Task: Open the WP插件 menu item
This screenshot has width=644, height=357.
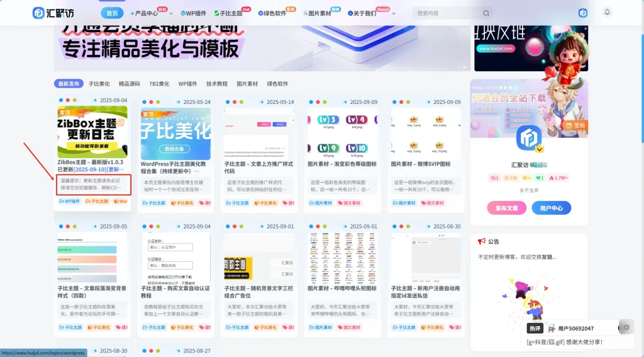Action: (193, 13)
